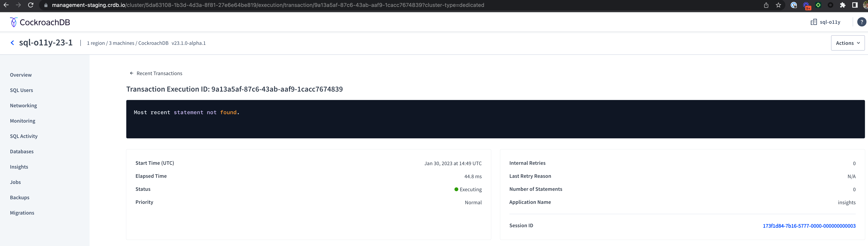The height and width of the screenshot is (246, 868).
Task: Click the blue back chevron beside sql-o11y-23-1
Action: (12, 43)
